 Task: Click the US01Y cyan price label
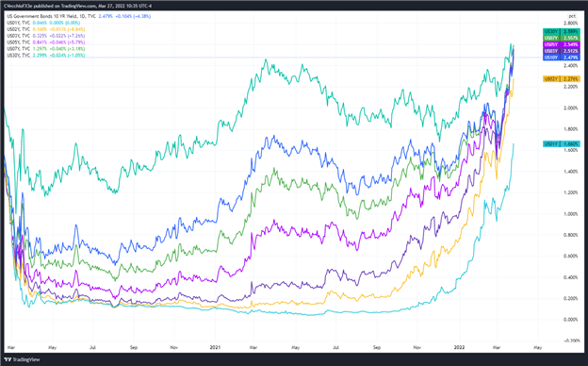(562, 143)
